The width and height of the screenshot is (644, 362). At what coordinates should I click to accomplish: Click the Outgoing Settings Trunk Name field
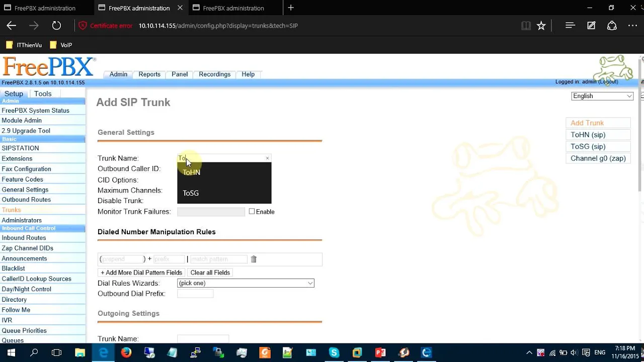tap(203, 339)
